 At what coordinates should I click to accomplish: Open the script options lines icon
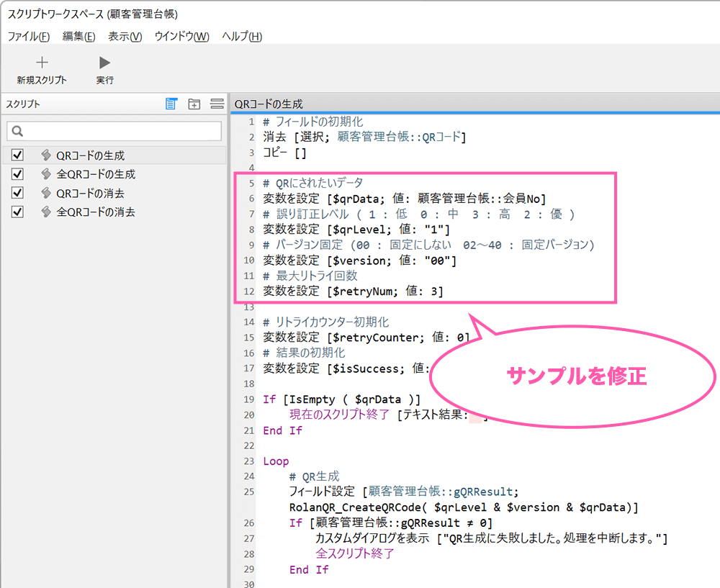point(217,104)
